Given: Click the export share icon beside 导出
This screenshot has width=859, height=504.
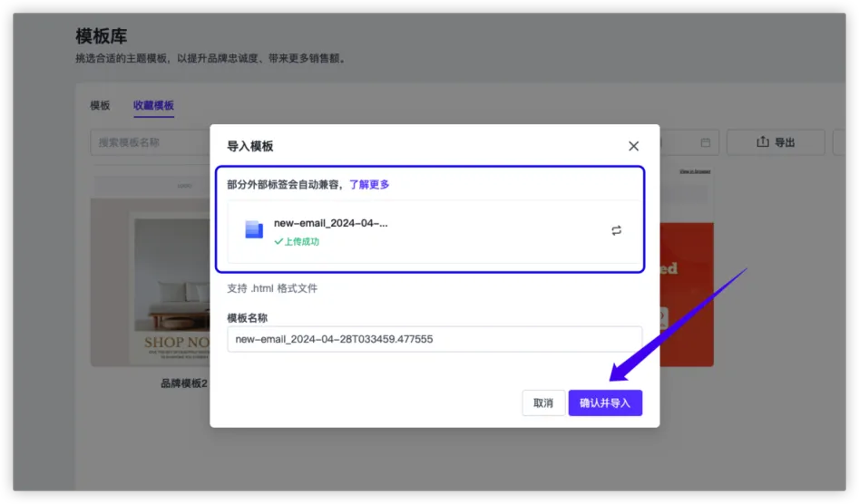Looking at the screenshot, I should point(763,142).
